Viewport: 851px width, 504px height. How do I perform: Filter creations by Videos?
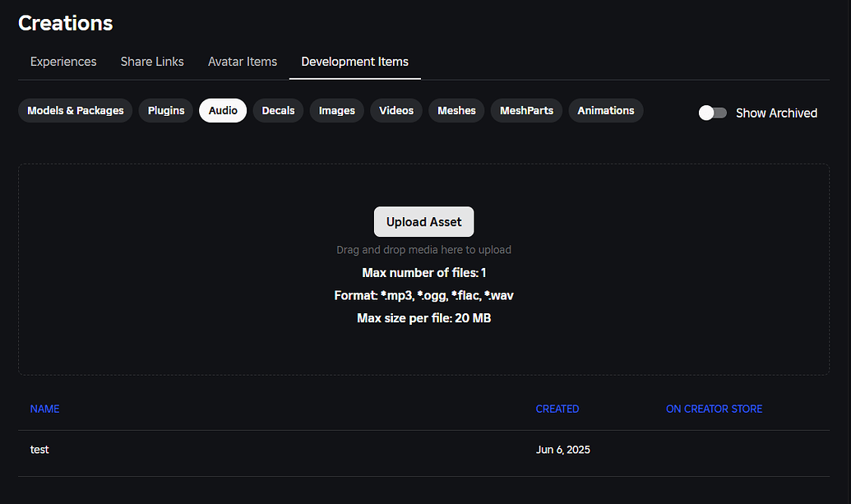[395, 110]
